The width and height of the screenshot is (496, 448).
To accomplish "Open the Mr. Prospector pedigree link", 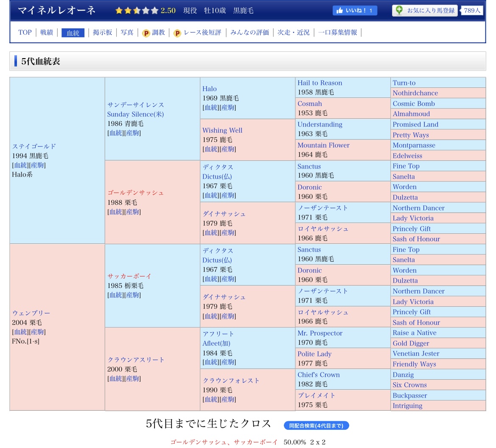I will (319, 333).
